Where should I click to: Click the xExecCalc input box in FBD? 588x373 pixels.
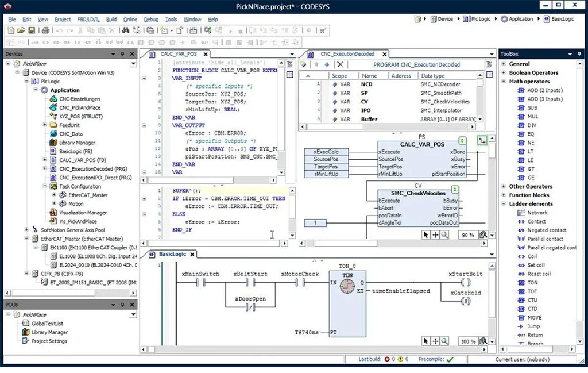pos(326,152)
